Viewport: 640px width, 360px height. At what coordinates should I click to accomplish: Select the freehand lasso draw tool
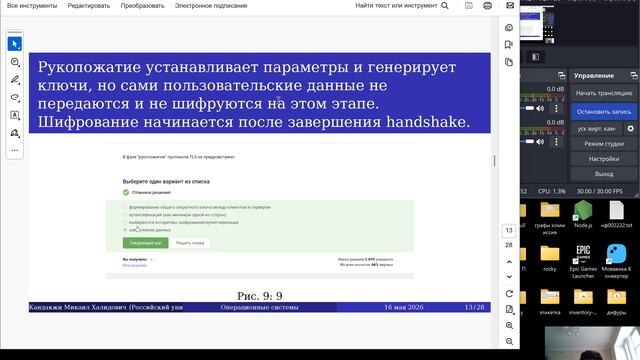pyautogui.click(x=15, y=98)
